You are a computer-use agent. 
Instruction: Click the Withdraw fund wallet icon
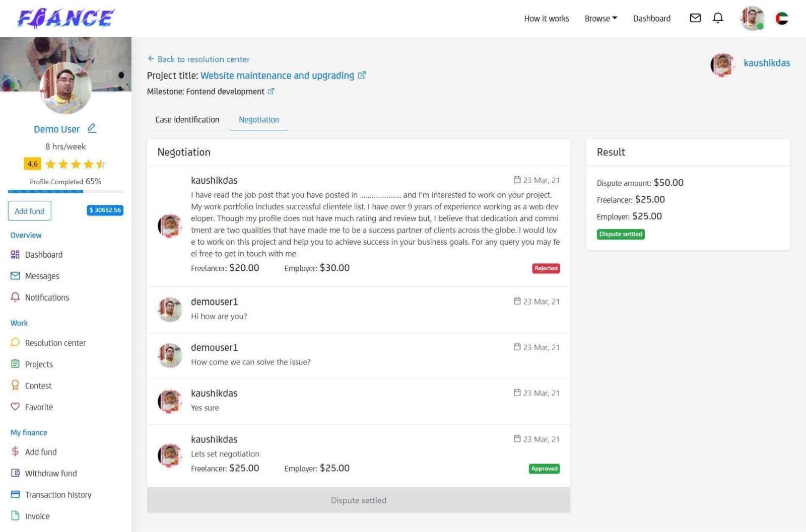click(x=15, y=473)
